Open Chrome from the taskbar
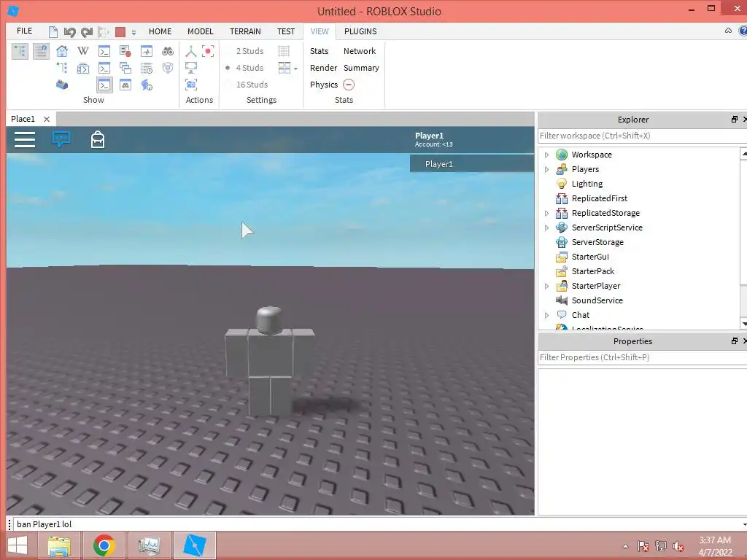 point(104,545)
